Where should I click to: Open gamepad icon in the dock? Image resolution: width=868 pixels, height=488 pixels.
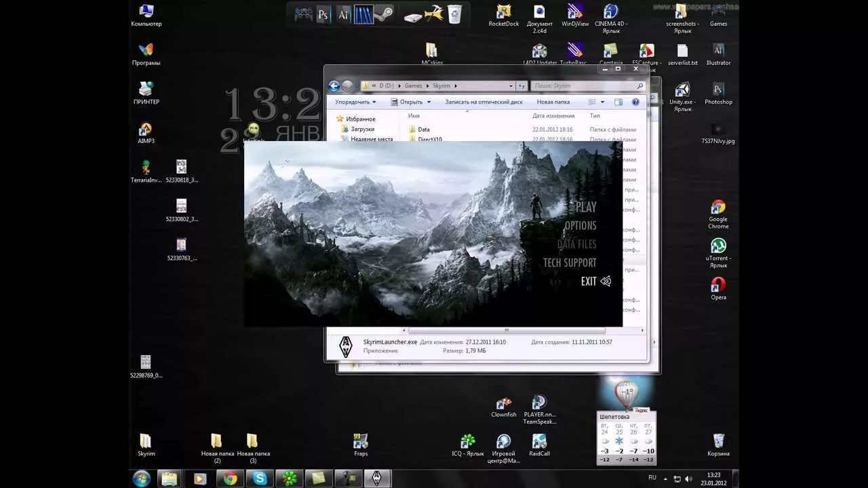303,14
